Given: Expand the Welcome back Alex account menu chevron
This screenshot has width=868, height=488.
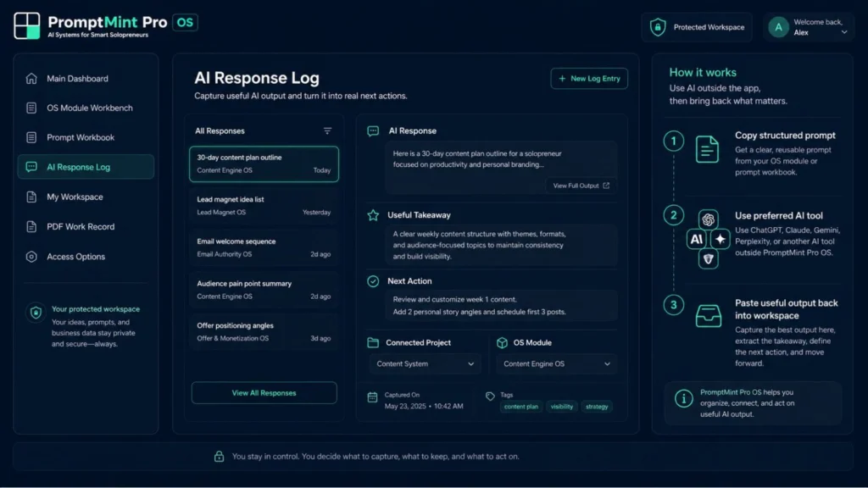Looking at the screenshot, I should click(844, 32).
